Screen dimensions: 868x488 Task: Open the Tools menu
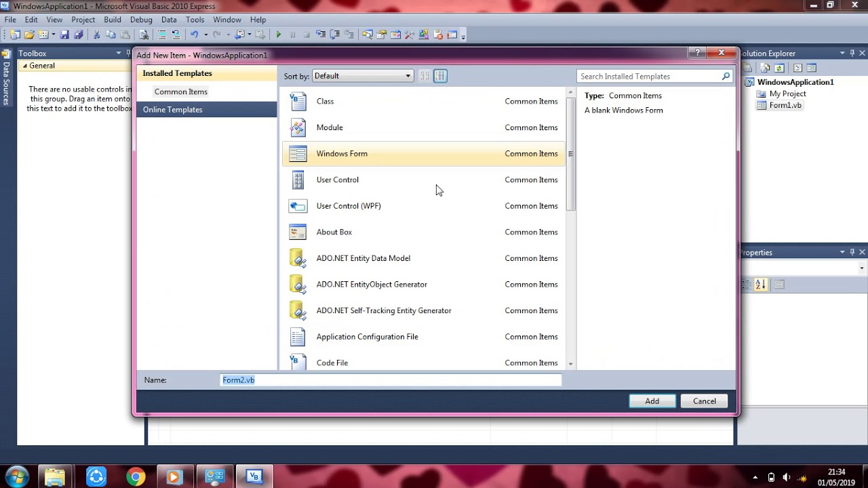click(x=195, y=20)
